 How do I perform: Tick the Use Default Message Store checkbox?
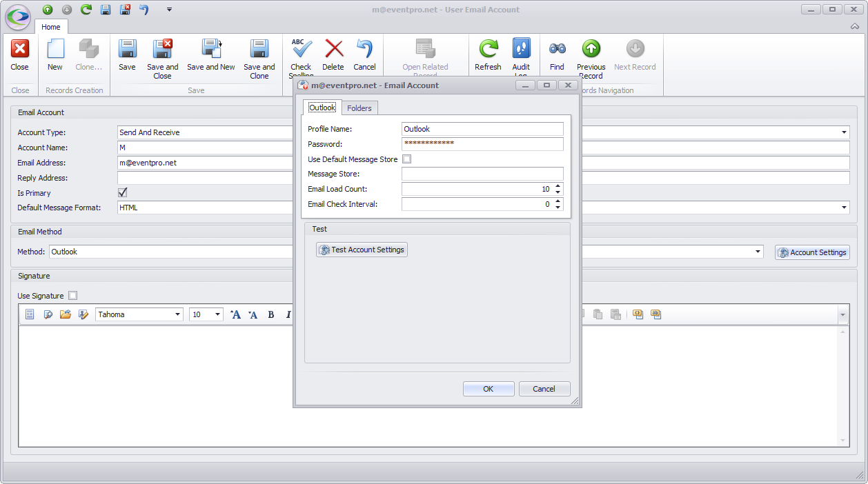[x=407, y=159]
